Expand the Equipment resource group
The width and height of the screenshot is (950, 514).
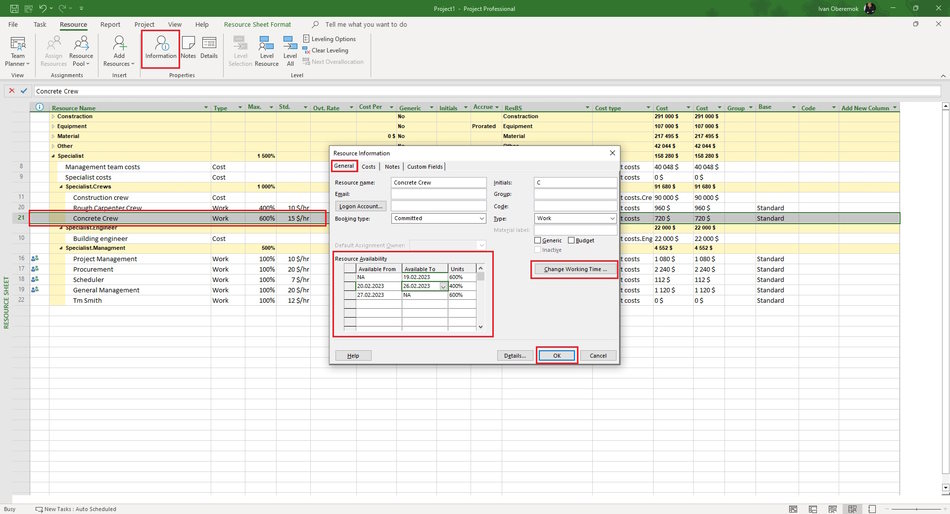tap(53, 126)
